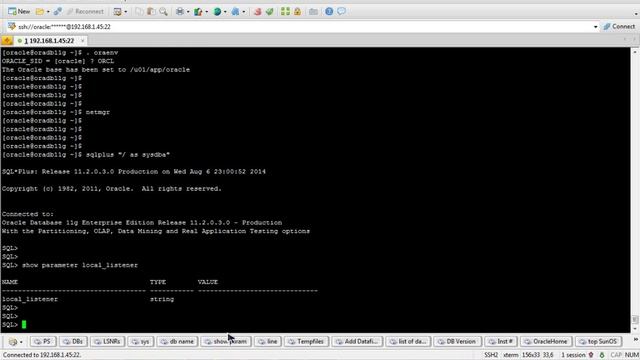The image size is (640, 360).
Task: Click the '1 session' status text
Action: tap(573, 355)
